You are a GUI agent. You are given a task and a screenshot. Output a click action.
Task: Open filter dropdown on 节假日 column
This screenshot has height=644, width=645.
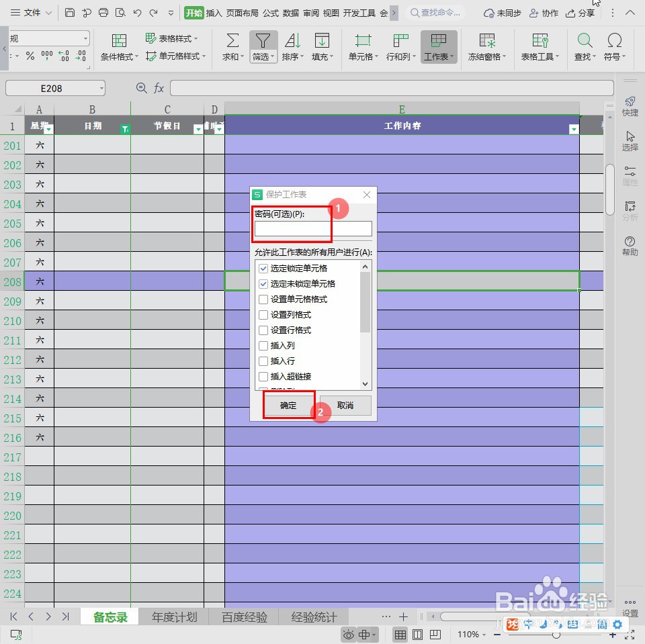point(198,129)
